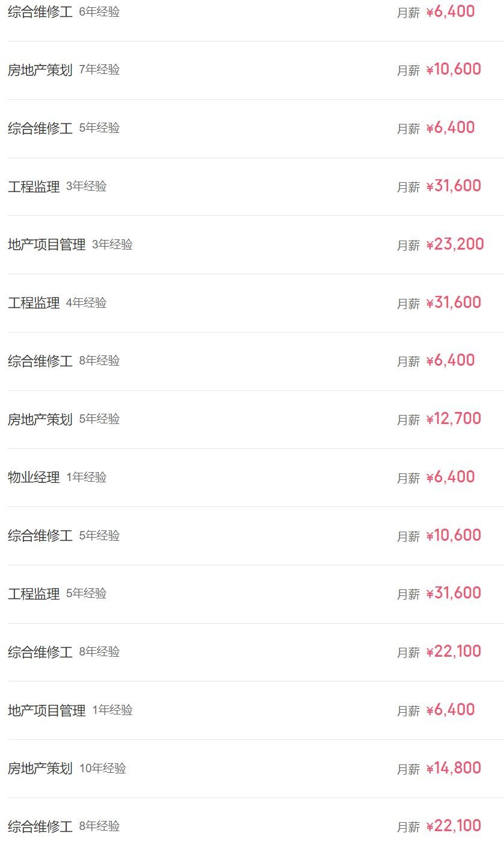Click the ¥6,400 salary beside 物业经理

(450, 477)
